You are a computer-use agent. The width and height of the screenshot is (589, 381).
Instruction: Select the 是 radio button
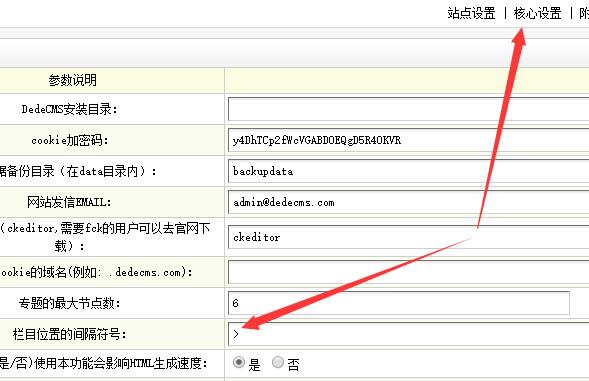tap(239, 363)
